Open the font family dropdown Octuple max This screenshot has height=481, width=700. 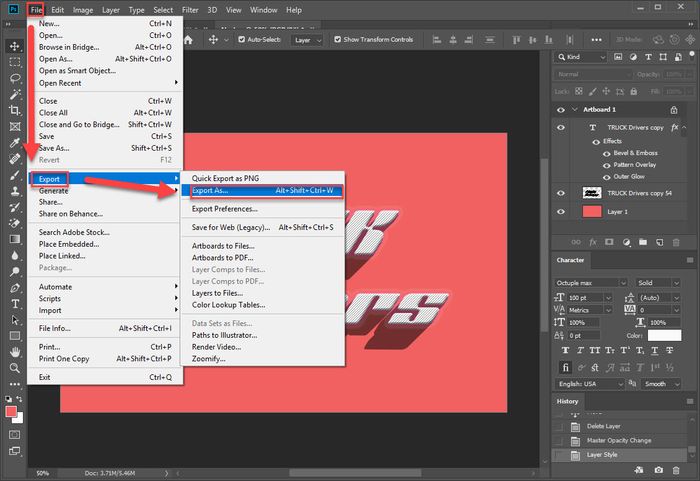(x=590, y=283)
